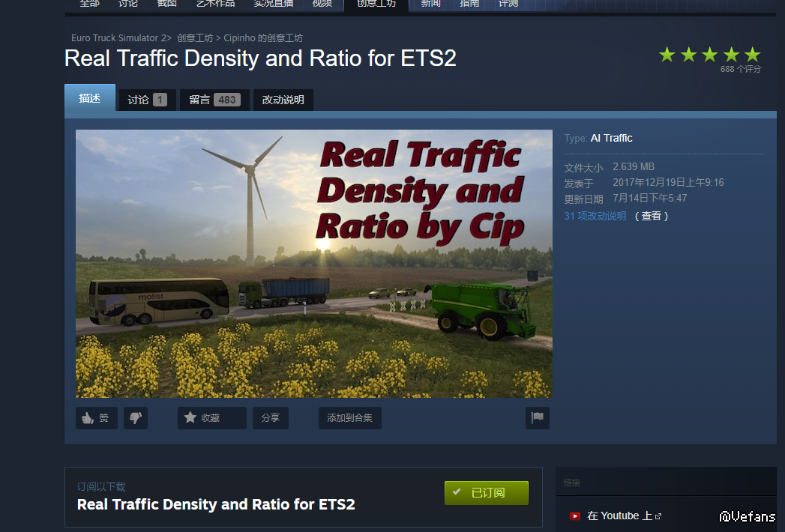Open the 31 项改动说明 link

tap(595, 217)
